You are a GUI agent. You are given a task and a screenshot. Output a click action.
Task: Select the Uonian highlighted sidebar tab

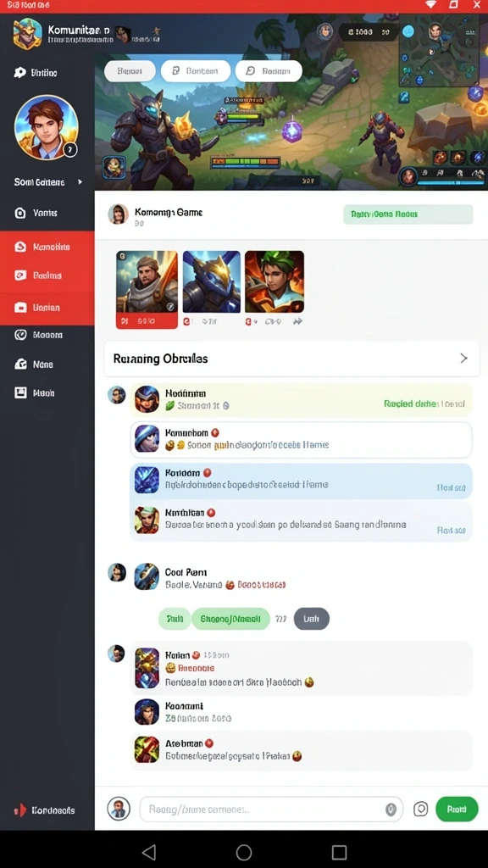(x=47, y=307)
